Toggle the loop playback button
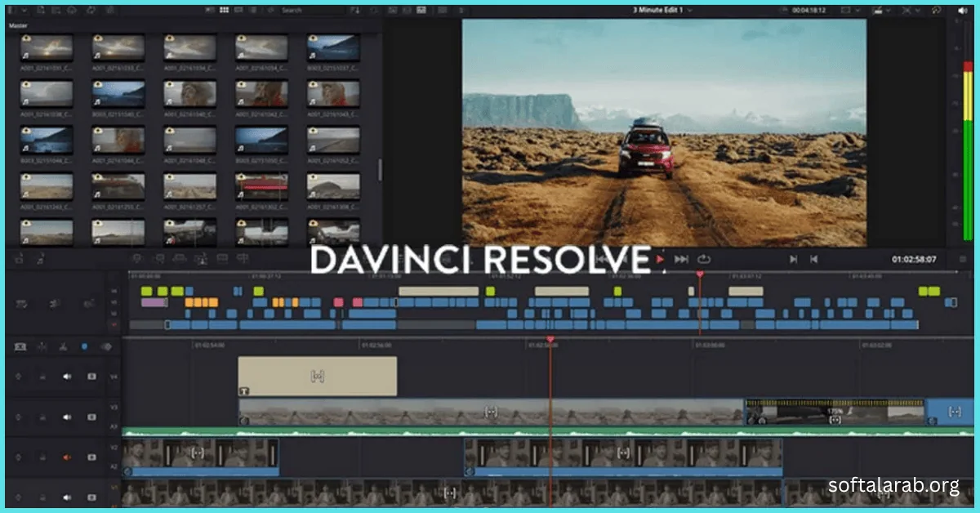Image resolution: width=980 pixels, height=513 pixels. [x=704, y=259]
